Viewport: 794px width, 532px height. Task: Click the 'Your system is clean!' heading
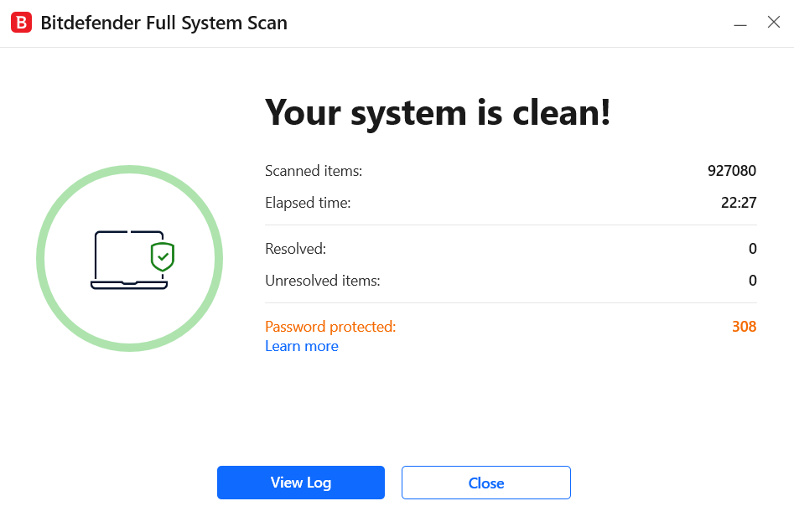pos(438,113)
